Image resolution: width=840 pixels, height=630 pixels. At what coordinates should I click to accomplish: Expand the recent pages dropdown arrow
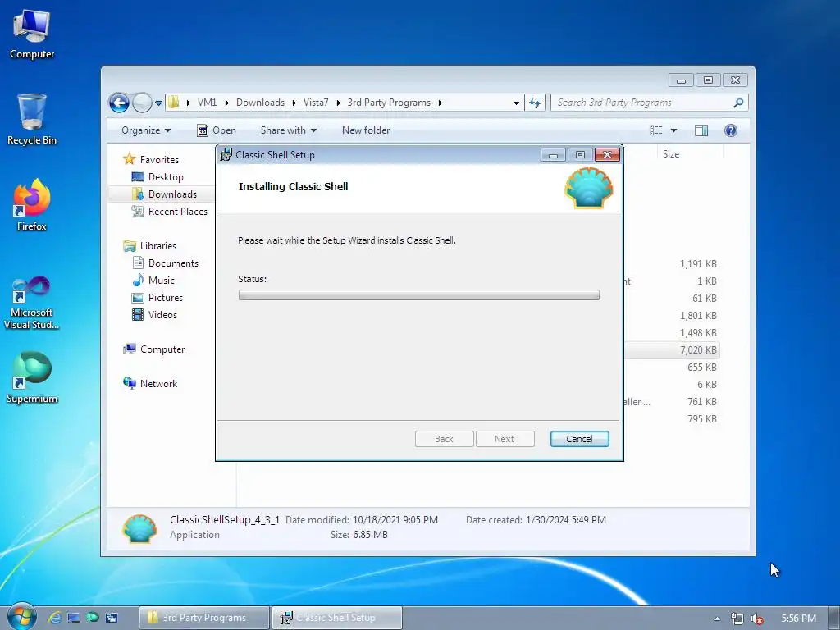tap(158, 103)
